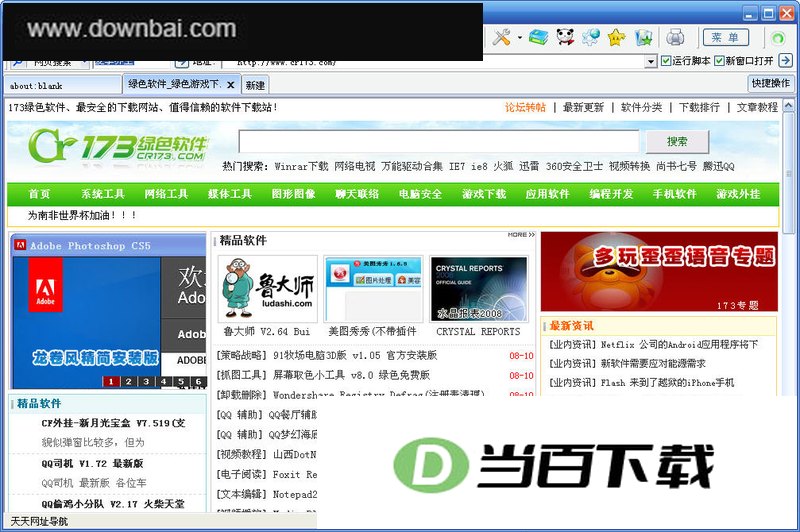Click the 多玩歪歪语音专题 banner
Image resolution: width=800 pixels, height=532 pixels.
click(x=659, y=271)
